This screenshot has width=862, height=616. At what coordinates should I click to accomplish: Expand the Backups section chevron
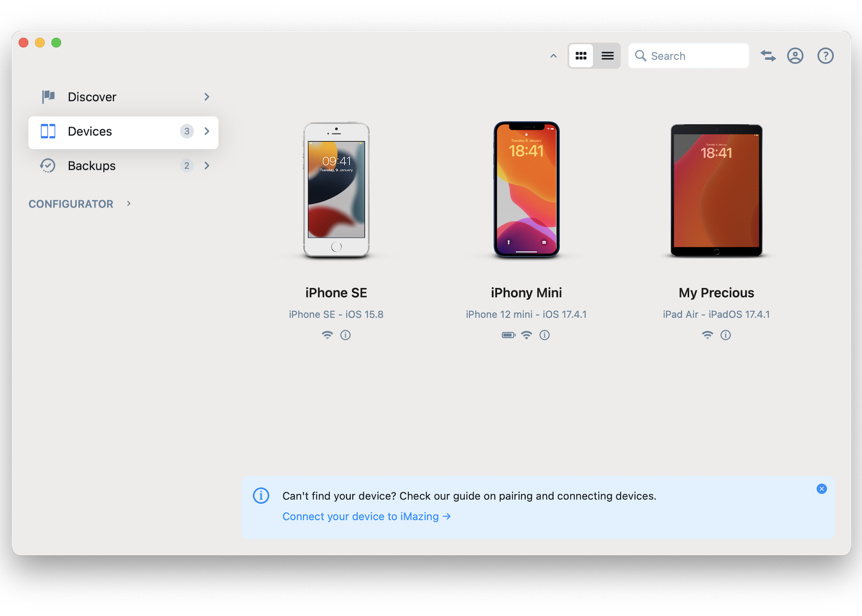[207, 166]
